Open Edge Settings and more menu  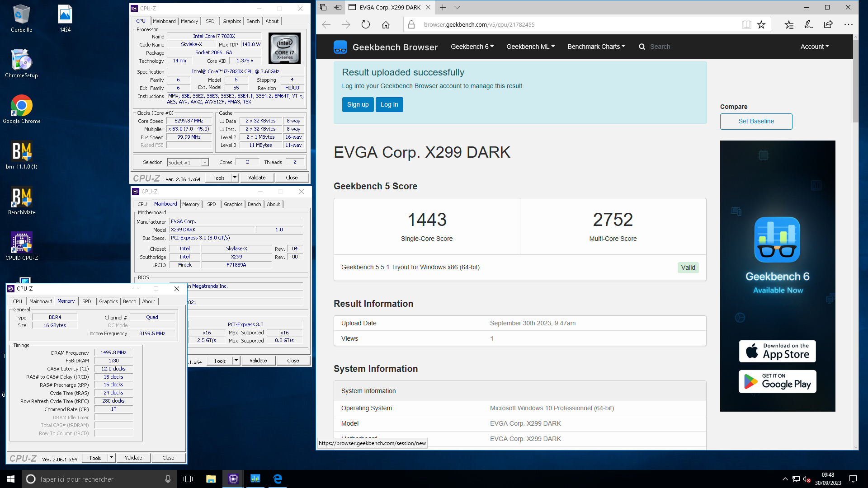coord(849,25)
